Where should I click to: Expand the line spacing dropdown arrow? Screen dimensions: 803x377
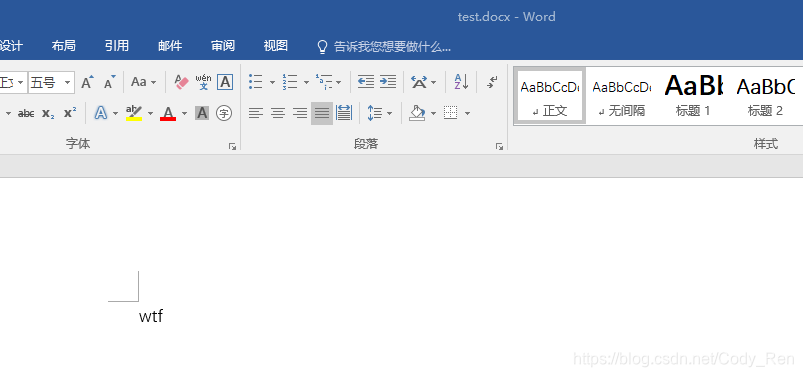[x=390, y=113]
